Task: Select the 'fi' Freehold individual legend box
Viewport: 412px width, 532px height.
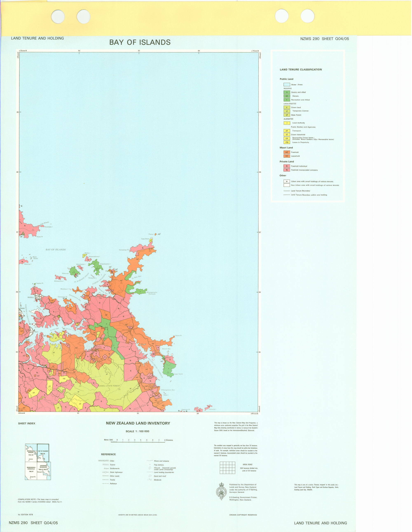Action: point(287,166)
